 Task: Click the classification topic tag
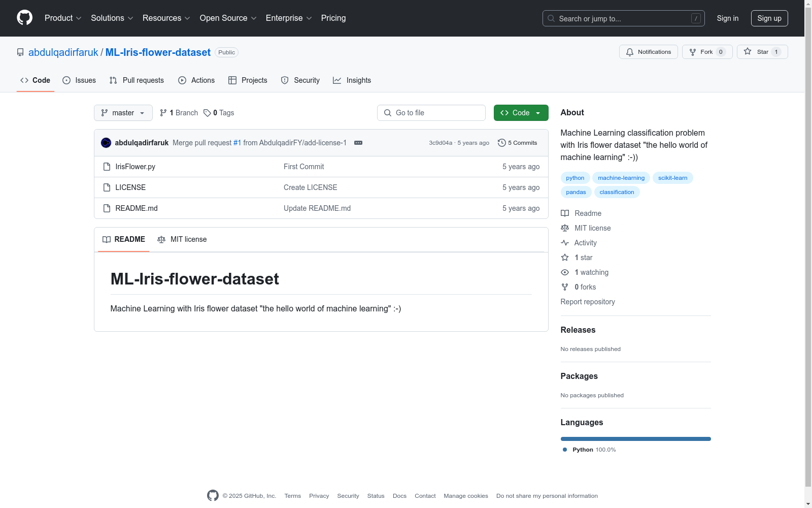[617, 192]
